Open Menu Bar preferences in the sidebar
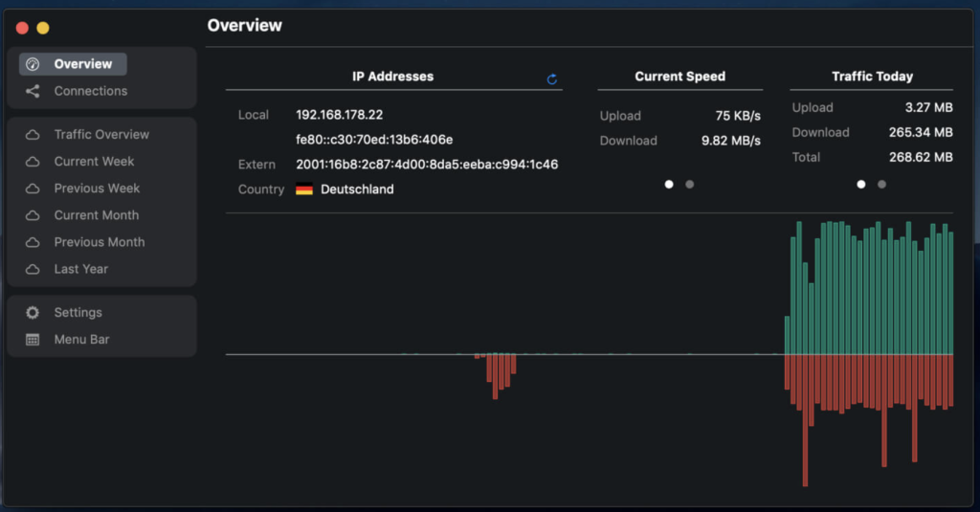The image size is (980, 512). point(81,340)
